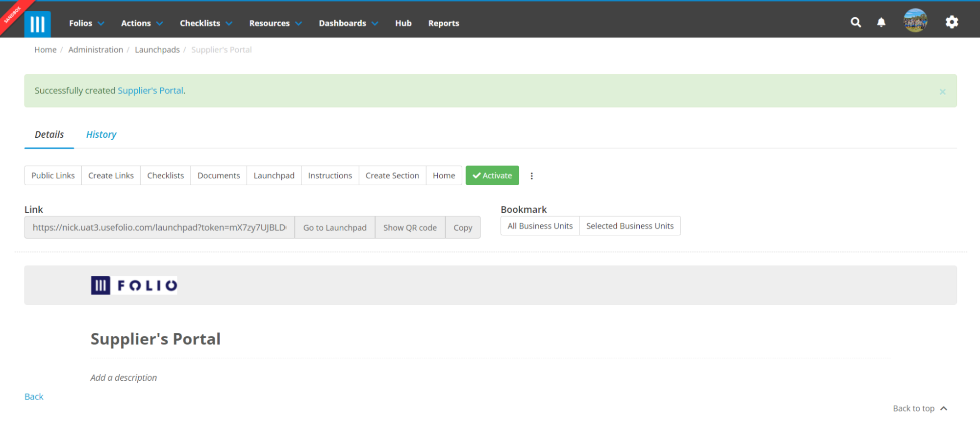The height and width of the screenshot is (422, 980).
Task: Open the Hub menu item
Action: click(403, 23)
